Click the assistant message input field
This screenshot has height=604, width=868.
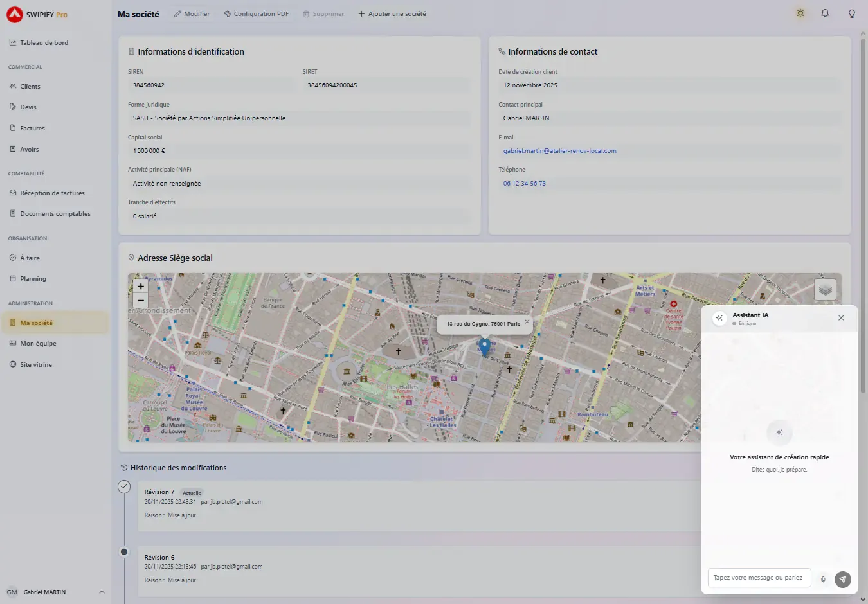pos(759,578)
